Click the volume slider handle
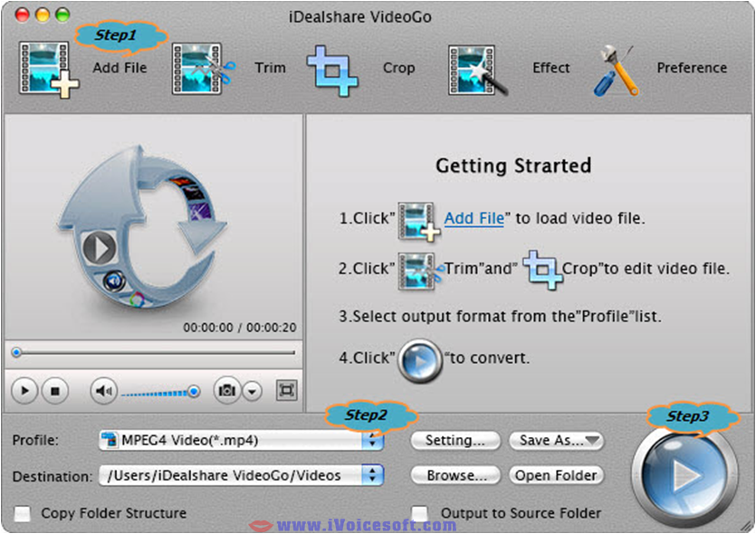The image size is (756, 534). click(x=194, y=391)
